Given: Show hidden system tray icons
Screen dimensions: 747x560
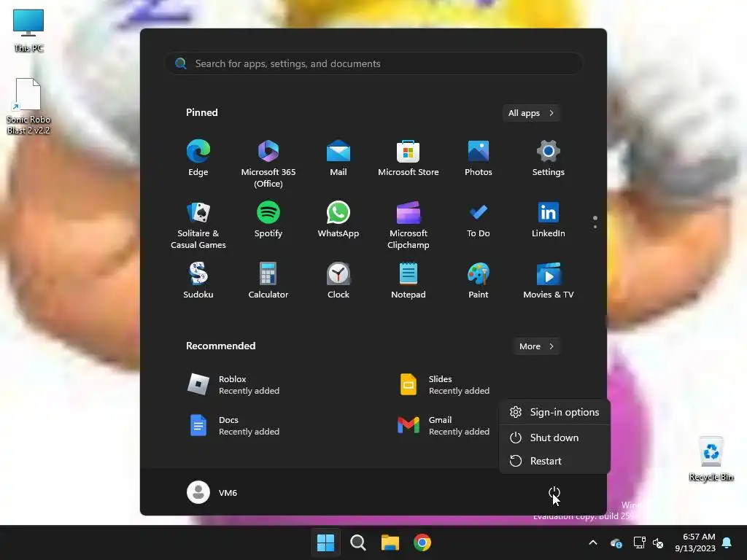Looking at the screenshot, I should [x=592, y=542].
